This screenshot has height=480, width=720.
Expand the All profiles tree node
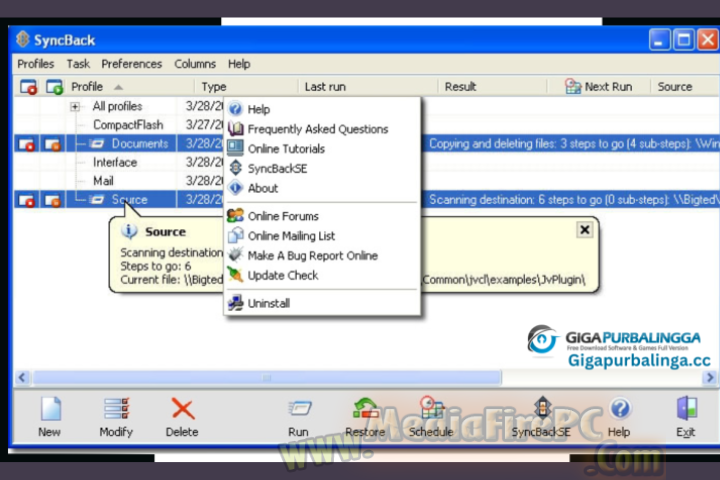[x=75, y=107]
